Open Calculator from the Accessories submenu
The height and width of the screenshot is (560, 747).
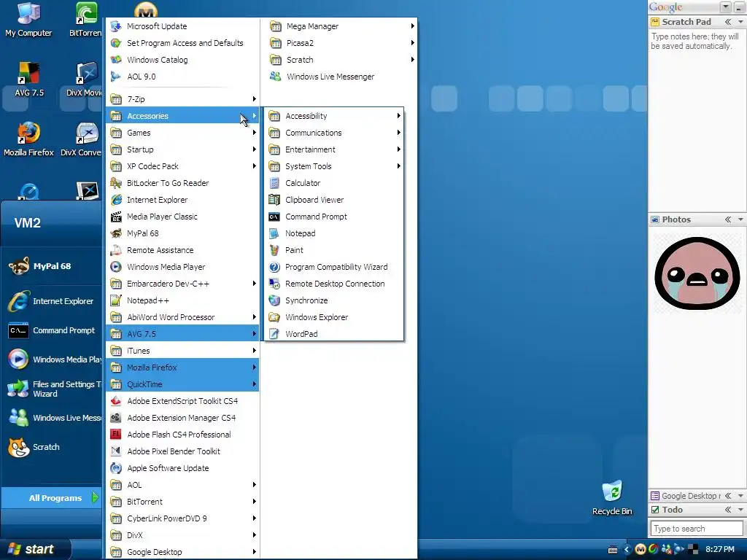333,183
